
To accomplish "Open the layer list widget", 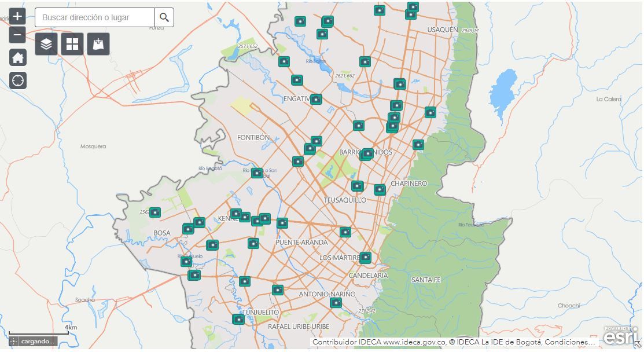I will (46, 44).
